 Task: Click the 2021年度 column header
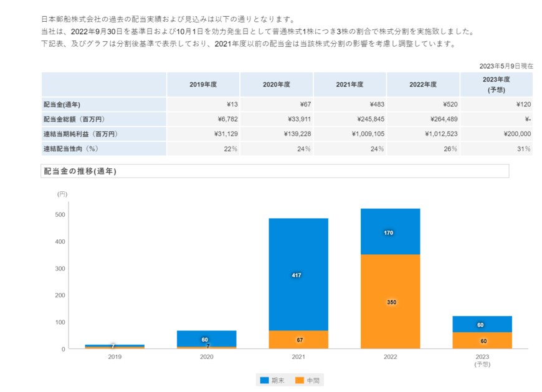click(349, 84)
